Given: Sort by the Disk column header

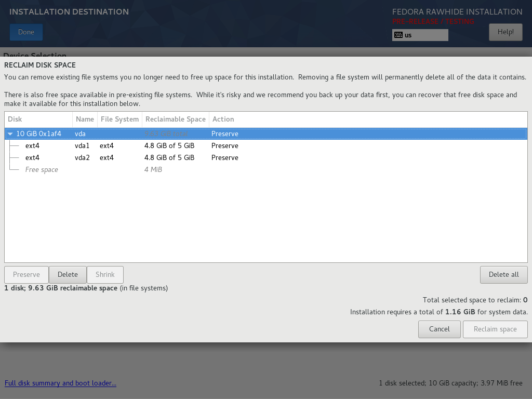Looking at the screenshot, I should pos(38,119).
